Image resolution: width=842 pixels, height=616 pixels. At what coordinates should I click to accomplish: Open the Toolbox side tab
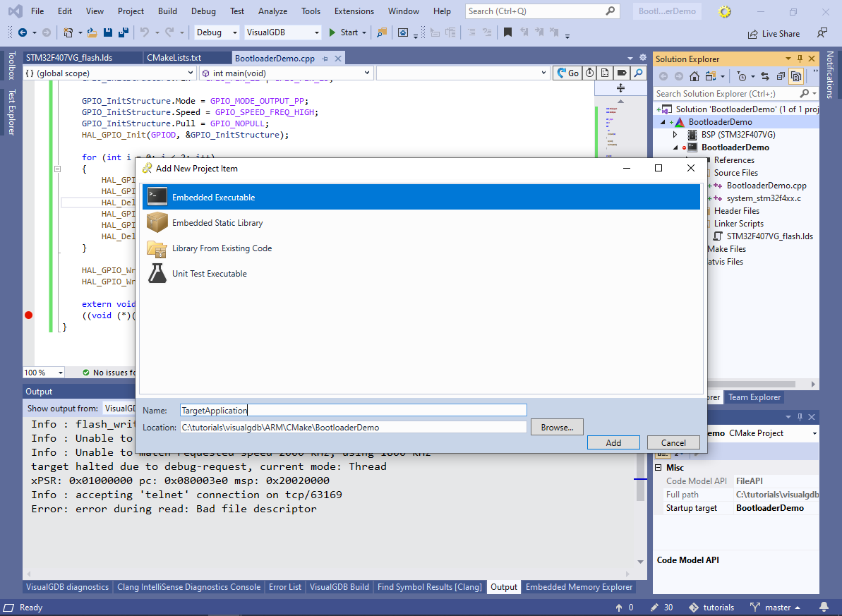(11, 66)
